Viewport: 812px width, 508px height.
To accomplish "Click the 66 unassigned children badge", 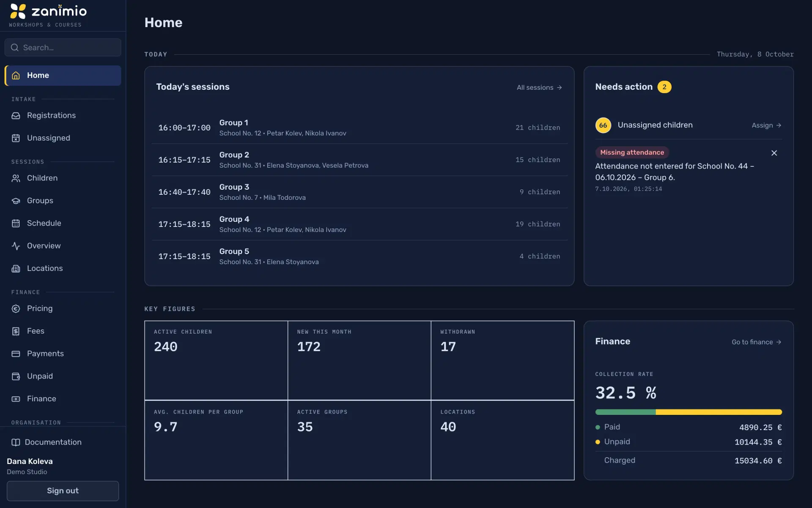I will (x=603, y=125).
